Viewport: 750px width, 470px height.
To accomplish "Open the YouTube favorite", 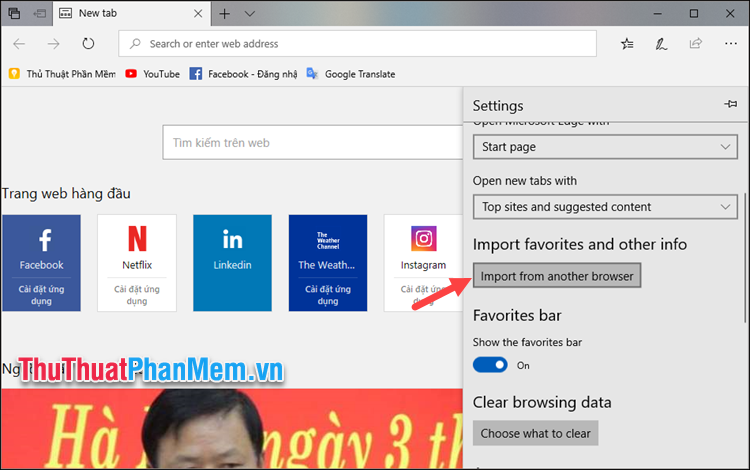I will [x=153, y=74].
